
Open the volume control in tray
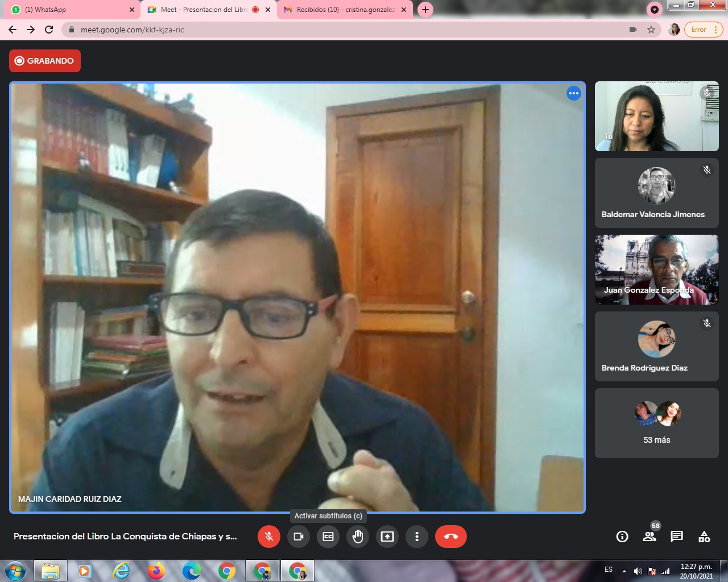(638, 571)
